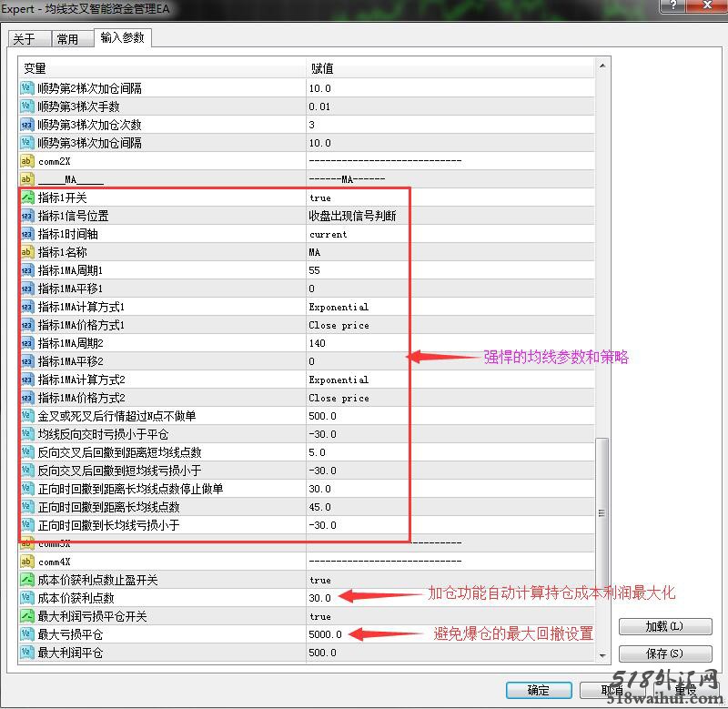This screenshot has width=728, height=709.
Task: Confirm with the 确定 button
Action: [539, 690]
